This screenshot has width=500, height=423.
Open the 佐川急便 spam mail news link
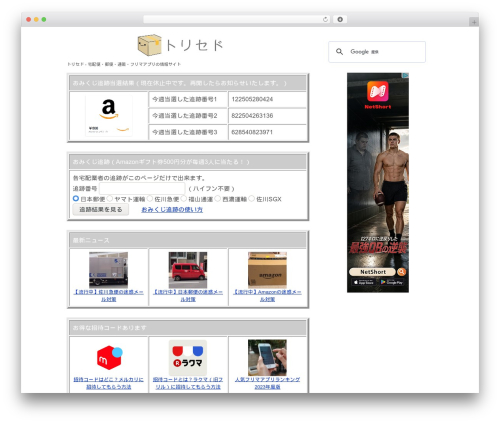[109, 295]
